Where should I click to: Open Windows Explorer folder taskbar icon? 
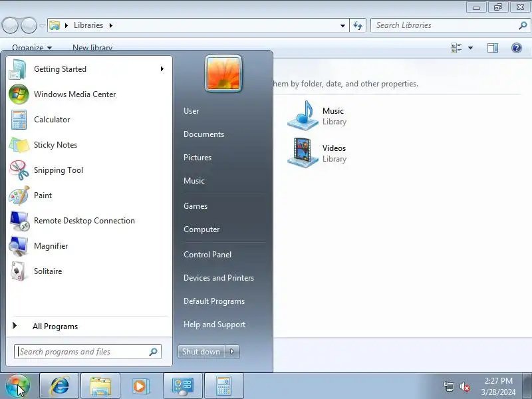[100, 386]
